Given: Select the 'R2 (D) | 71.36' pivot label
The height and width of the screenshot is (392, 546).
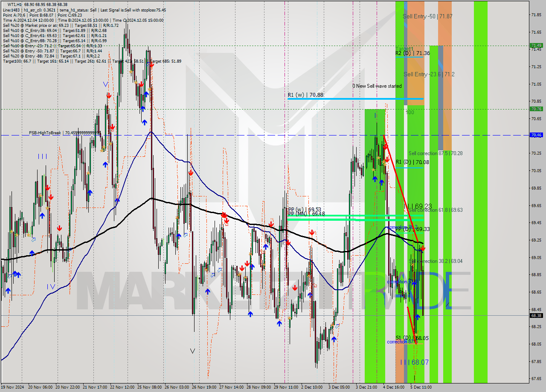Looking at the screenshot, I should [x=412, y=53].
